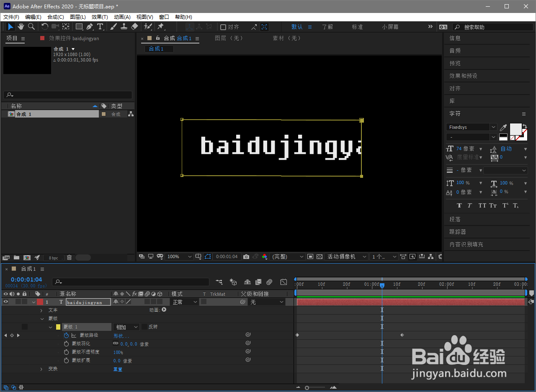Open the 无 parent link dropdown
The height and width of the screenshot is (392, 536).
[x=267, y=302]
